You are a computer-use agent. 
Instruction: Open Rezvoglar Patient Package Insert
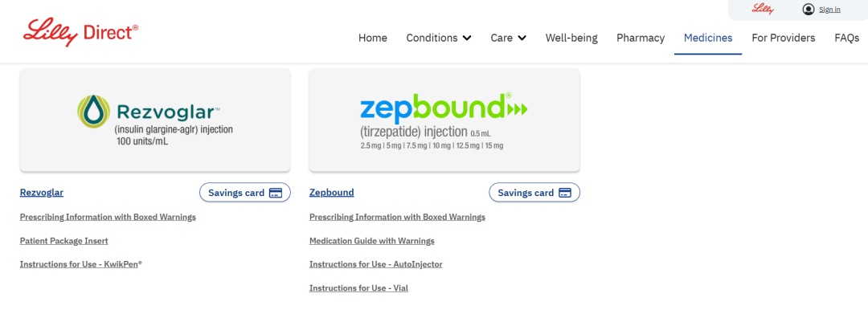click(x=64, y=241)
